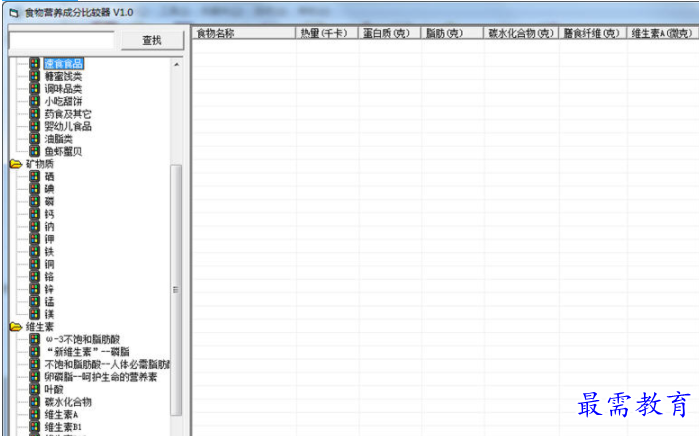Screen dimensions: 699x436
Task: Click the icon beside ω-3不饱和脂肪酸
Action: 35,339
